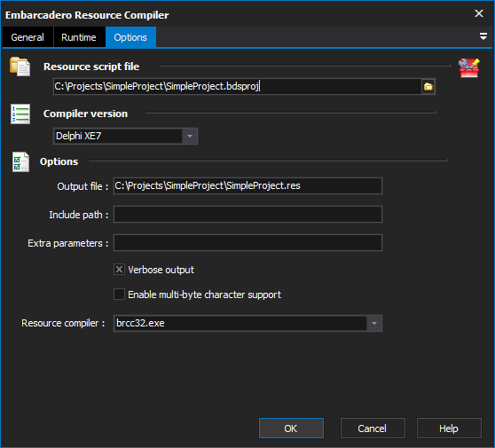Image resolution: width=495 pixels, height=448 pixels.
Task: Click the 'Extra parameters :' label
Action: 68,243
